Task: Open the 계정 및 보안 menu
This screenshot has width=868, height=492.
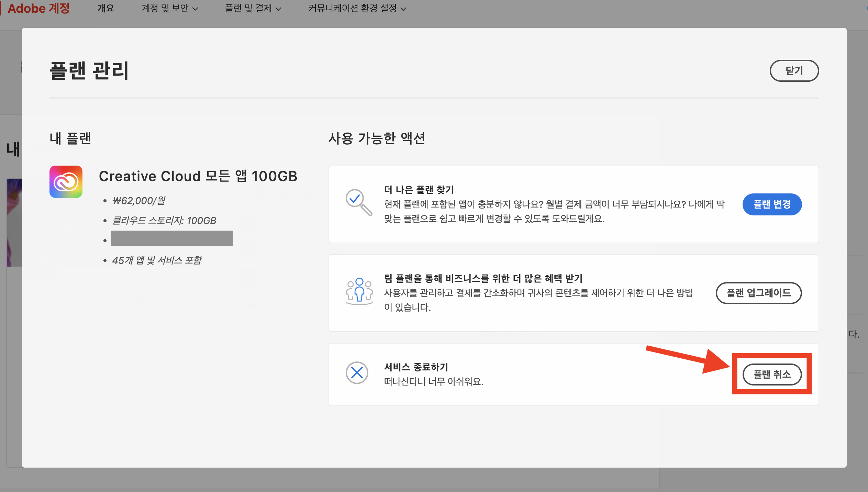Action: tap(165, 8)
